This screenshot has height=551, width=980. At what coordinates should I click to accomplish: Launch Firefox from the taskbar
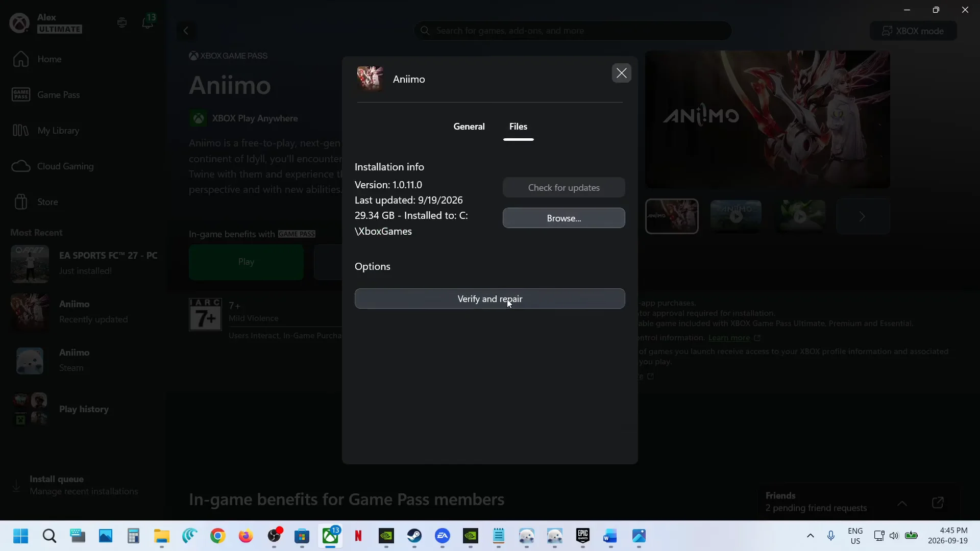[x=246, y=536]
